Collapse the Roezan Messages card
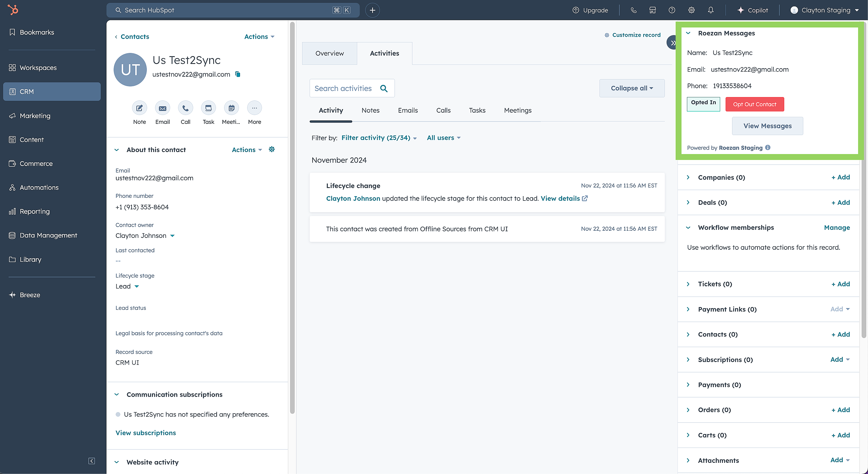This screenshot has width=868, height=474. pyautogui.click(x=688, y=33)
